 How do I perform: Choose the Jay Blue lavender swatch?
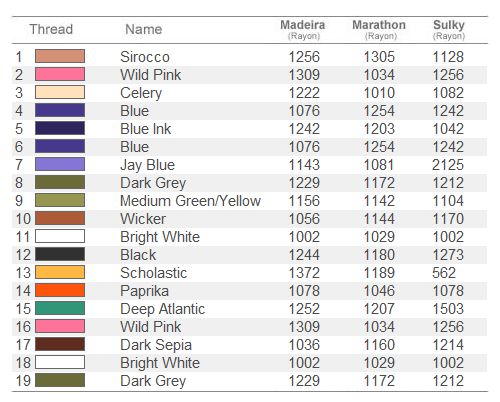(60, 164)
